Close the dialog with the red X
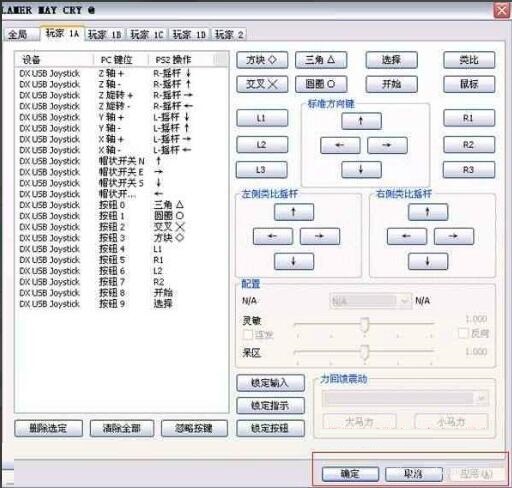The image size is (512, 488). point(501,10)
